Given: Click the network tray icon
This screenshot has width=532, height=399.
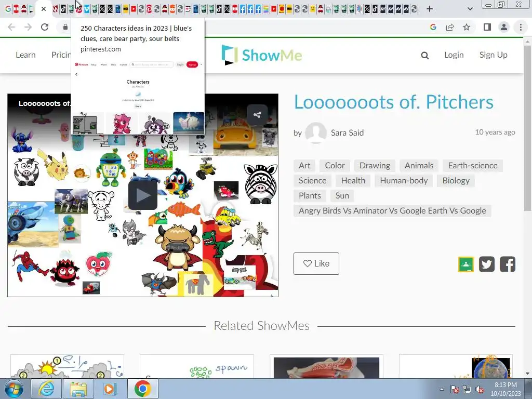Looking at the screenshot, I should point(467,390).
